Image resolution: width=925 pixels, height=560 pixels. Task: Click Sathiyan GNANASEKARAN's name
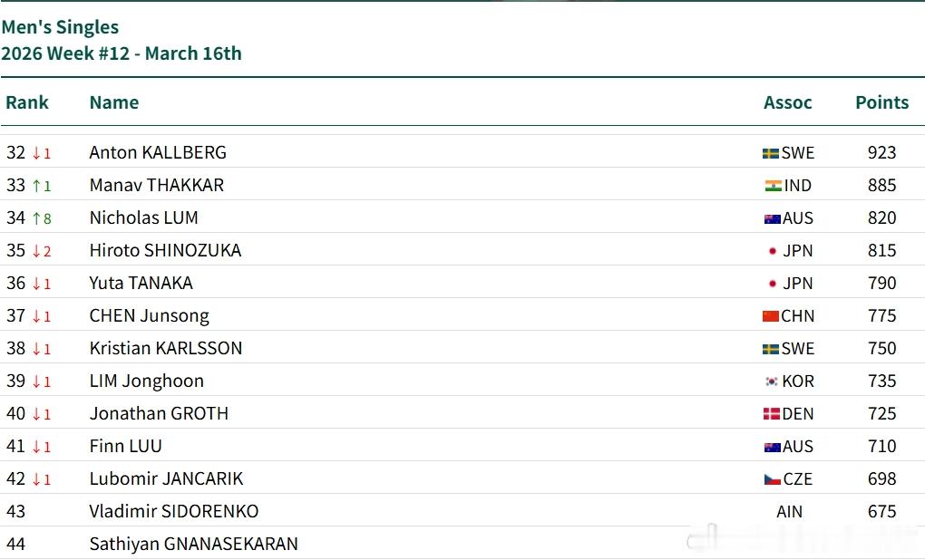click(193, 544)
